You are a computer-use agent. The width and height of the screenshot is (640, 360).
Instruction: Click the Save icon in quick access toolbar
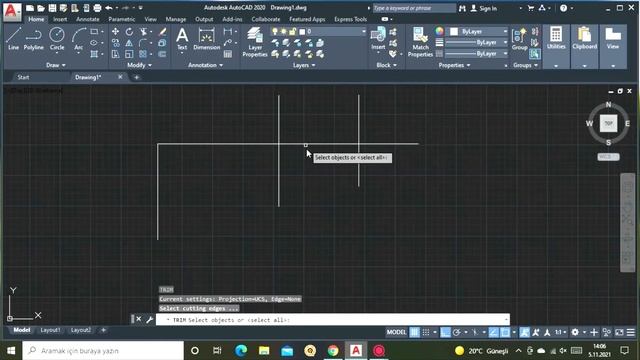[x=52, y=8]
